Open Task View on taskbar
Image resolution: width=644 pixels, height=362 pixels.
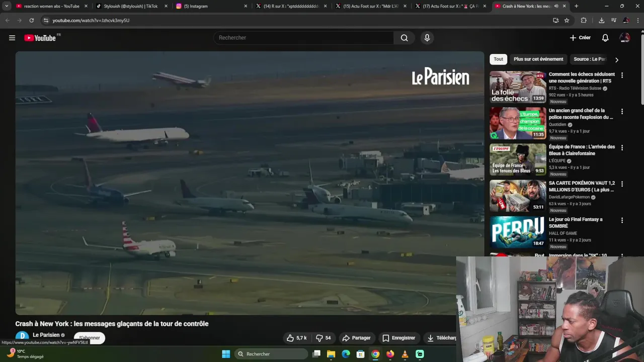(x=316, y=354)
